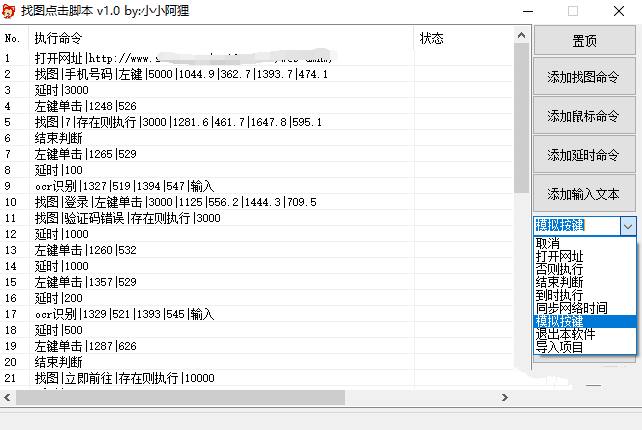This screenshot has width=642, height=430.
Task: Choose 到时执行 in the dropdown
Action: (559, 296)
